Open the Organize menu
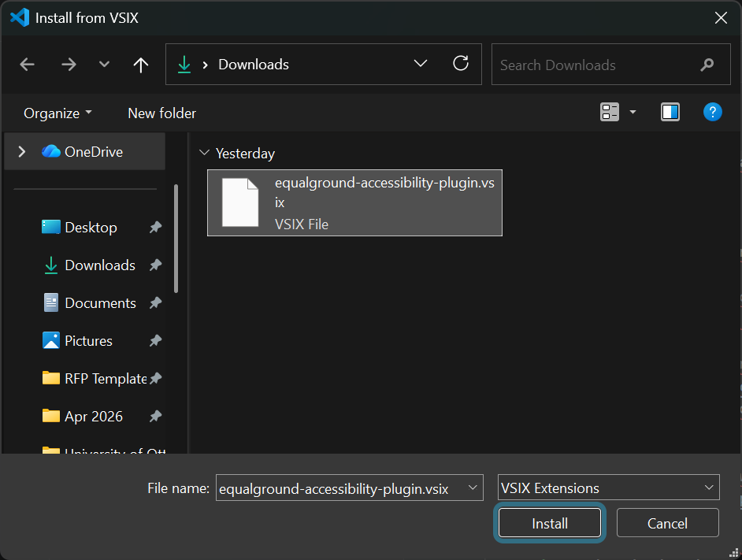This screenshot has height=560, width=742. 58,113
